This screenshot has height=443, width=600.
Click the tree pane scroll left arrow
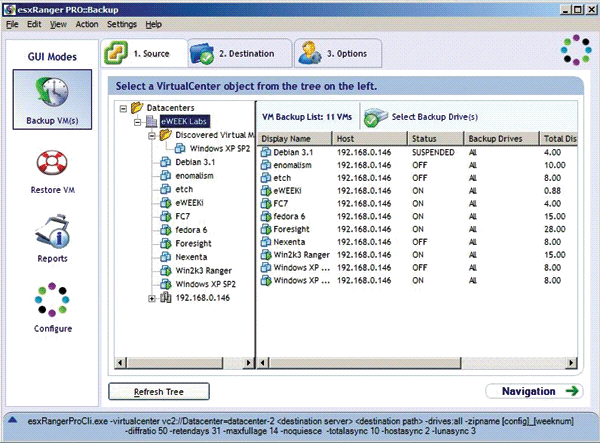coord(121,363)
